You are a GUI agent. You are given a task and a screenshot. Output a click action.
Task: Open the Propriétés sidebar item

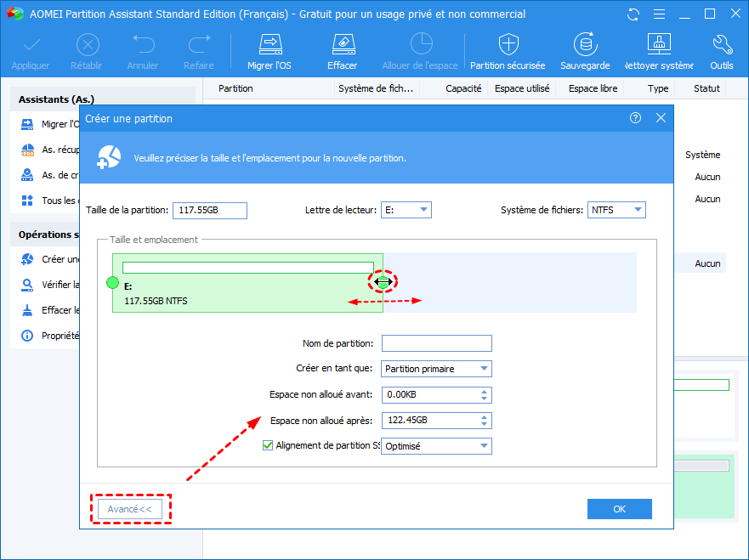pos(49,336)
